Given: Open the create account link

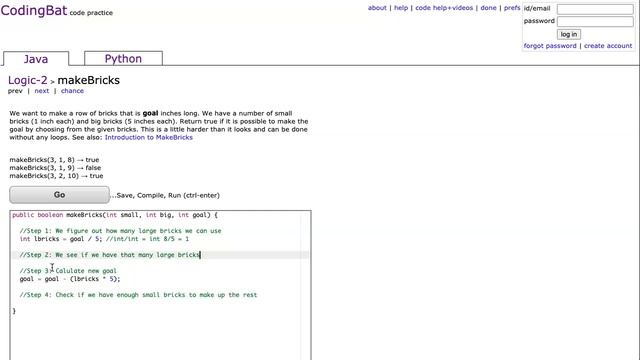Looking at the screenshot, I should pos(608,46).
